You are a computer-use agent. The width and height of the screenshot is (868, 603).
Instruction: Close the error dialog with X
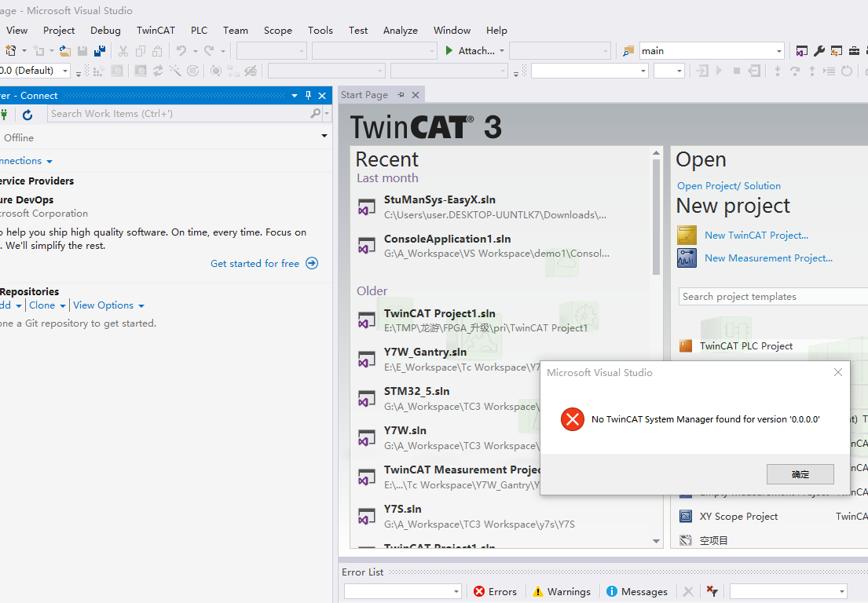838,372
